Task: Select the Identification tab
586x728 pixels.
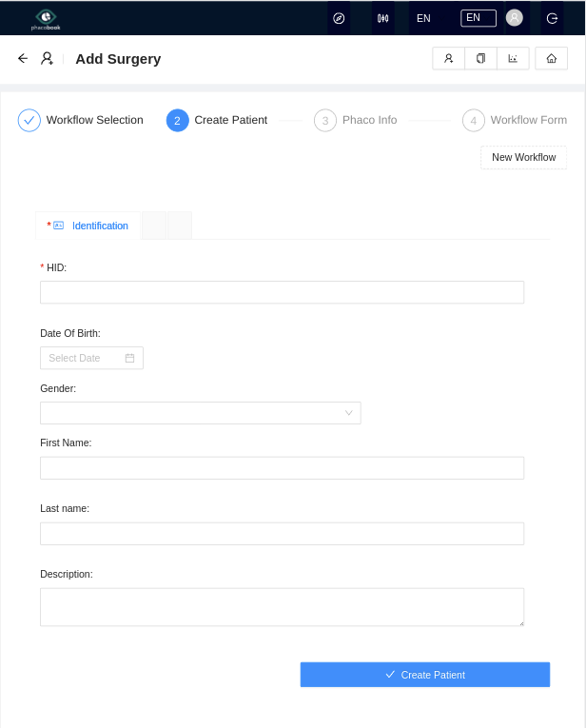Action: (89, 226)
